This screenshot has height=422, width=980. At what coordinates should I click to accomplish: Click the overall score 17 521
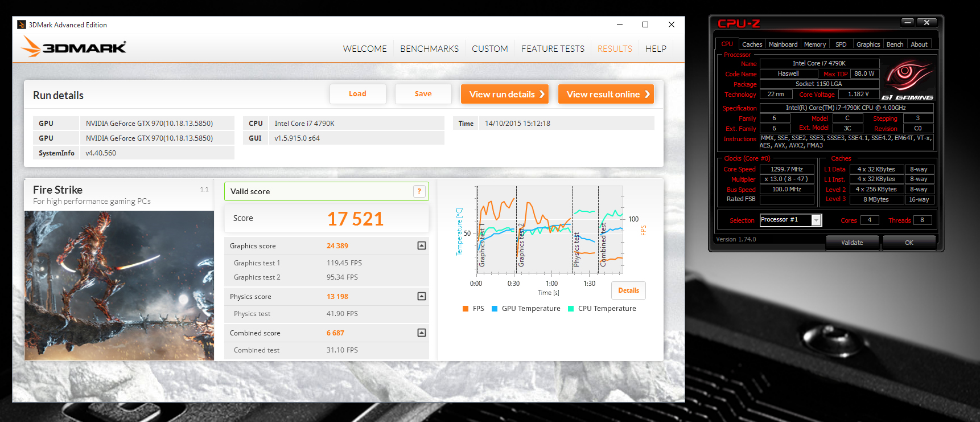click(x=355, y=219)
